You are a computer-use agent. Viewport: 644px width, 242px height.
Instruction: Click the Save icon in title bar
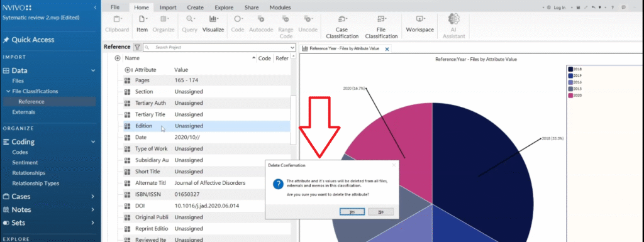[579, 8]
